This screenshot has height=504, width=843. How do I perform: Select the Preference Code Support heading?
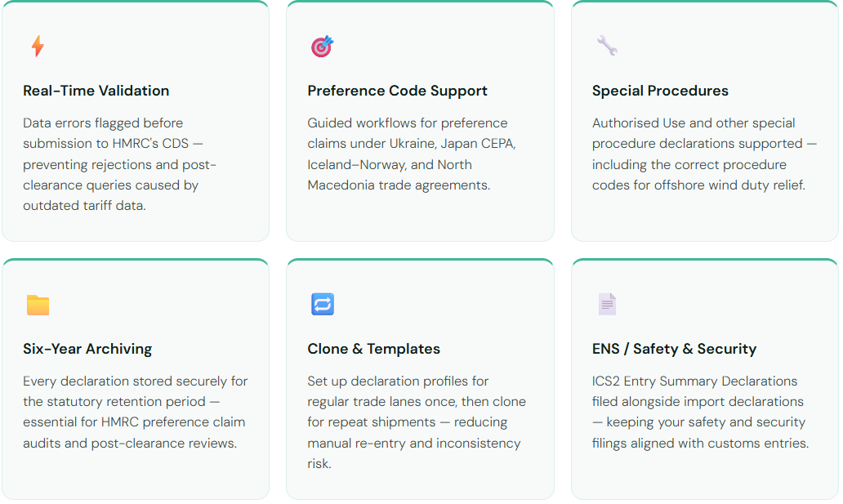(x=397, y=91)
